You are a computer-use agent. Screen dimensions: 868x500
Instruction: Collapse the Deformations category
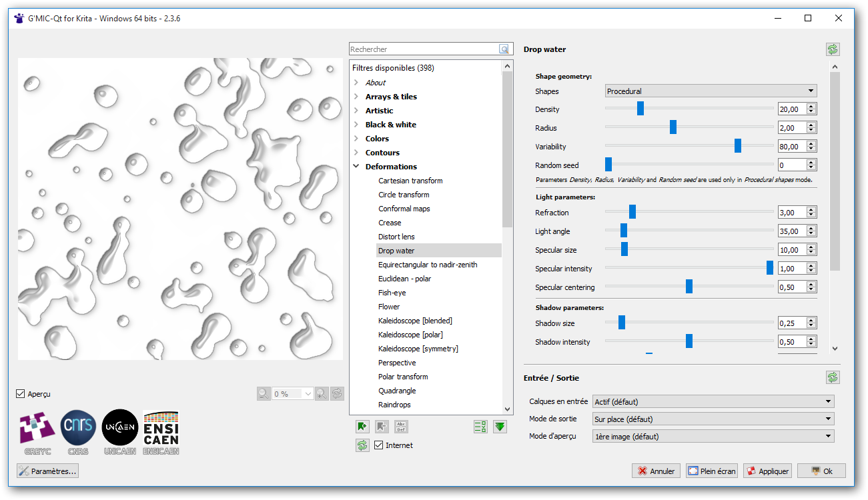pos(356,167)
